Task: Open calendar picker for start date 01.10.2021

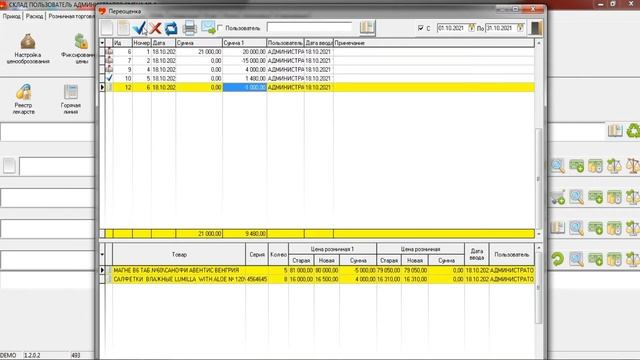Action: coord(471,28)
